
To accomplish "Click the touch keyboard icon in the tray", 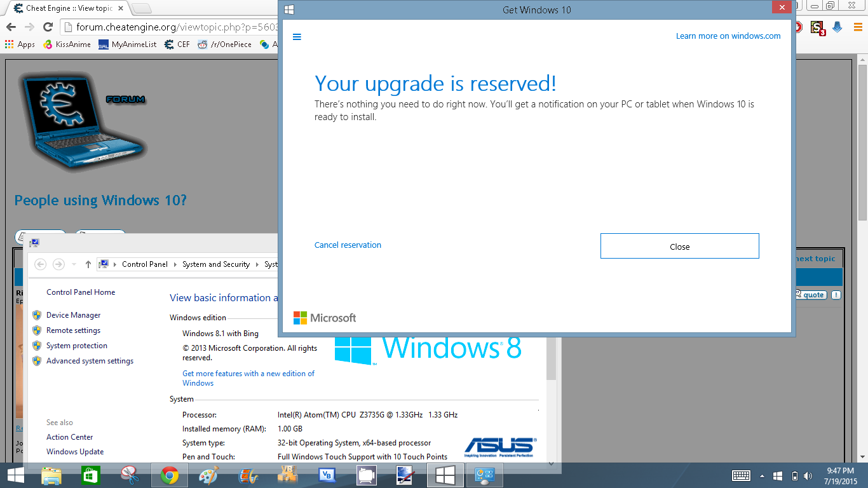I will coord(742,475).
